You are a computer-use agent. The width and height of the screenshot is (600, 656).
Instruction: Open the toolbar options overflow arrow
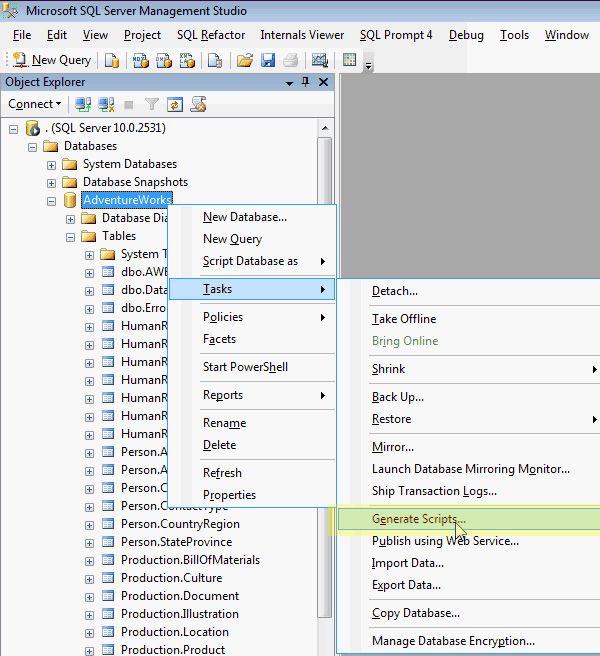[x=368, y=66]
